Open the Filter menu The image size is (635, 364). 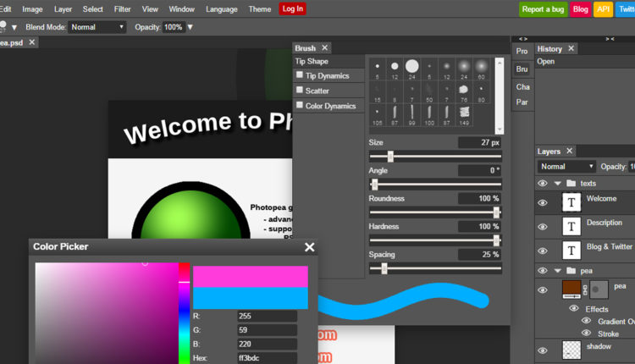click(x=122, y=8)
